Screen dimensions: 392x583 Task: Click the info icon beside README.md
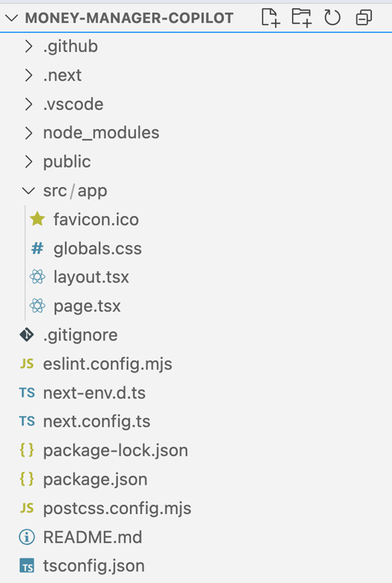(27, 537)
